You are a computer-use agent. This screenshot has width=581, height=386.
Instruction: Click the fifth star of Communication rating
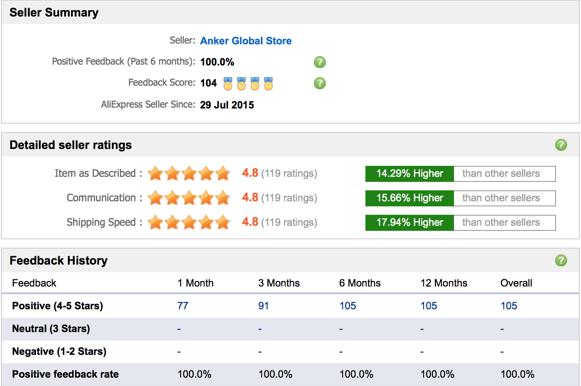[x=223, y=198]
